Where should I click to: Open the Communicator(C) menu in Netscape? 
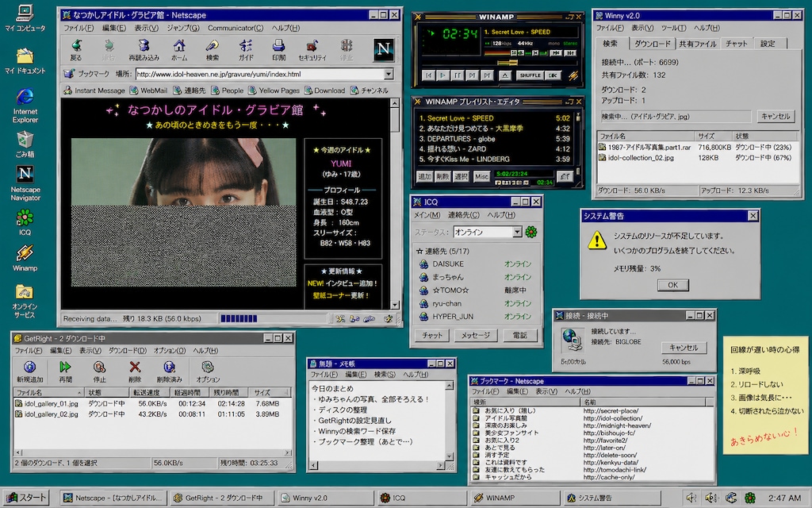(x=235, y=28)
